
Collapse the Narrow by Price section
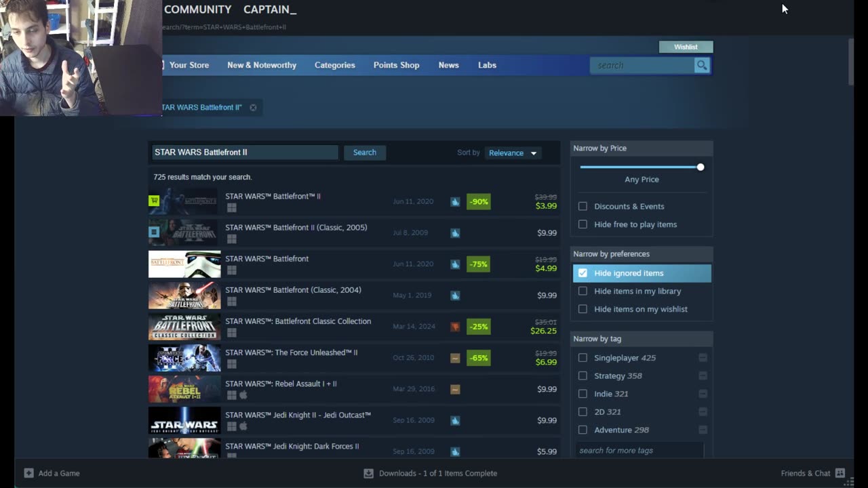point(642,148)
